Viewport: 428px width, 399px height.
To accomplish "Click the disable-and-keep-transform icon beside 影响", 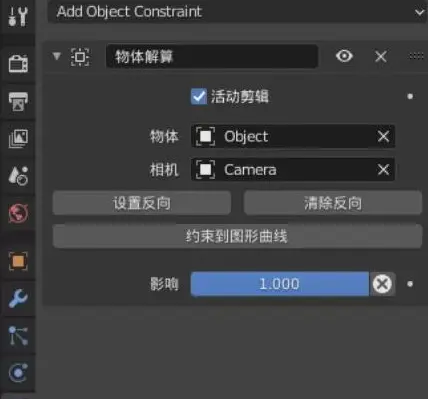I will [382, 284].
